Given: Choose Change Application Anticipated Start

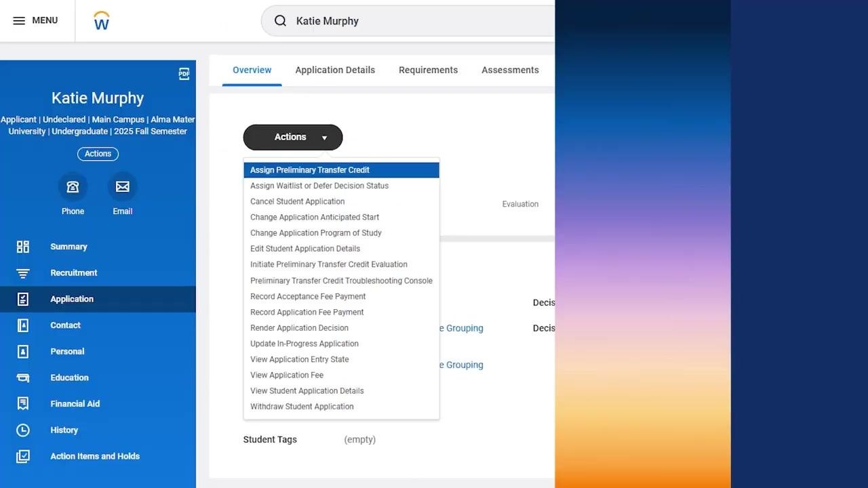Looking at the screenshot, I should tap(341, 217).
